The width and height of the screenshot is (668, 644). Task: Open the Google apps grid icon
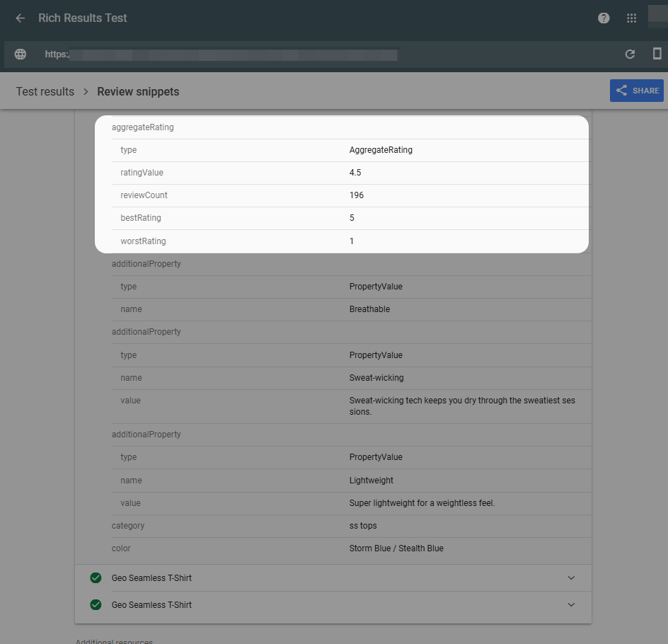[x=632, y=18]
